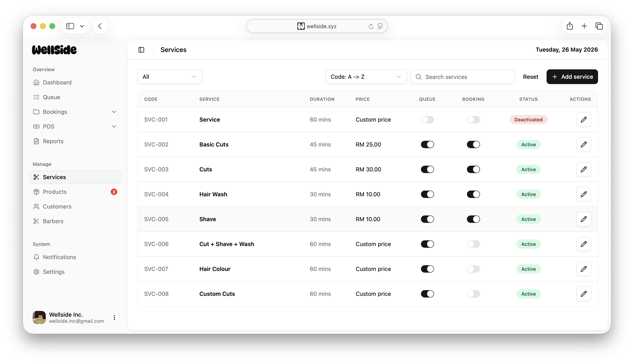Image resolution: width=634 pixels, height=364 pixels.
Task: Click the Products notification badge showing 2
Action: [x=114, y=192]
